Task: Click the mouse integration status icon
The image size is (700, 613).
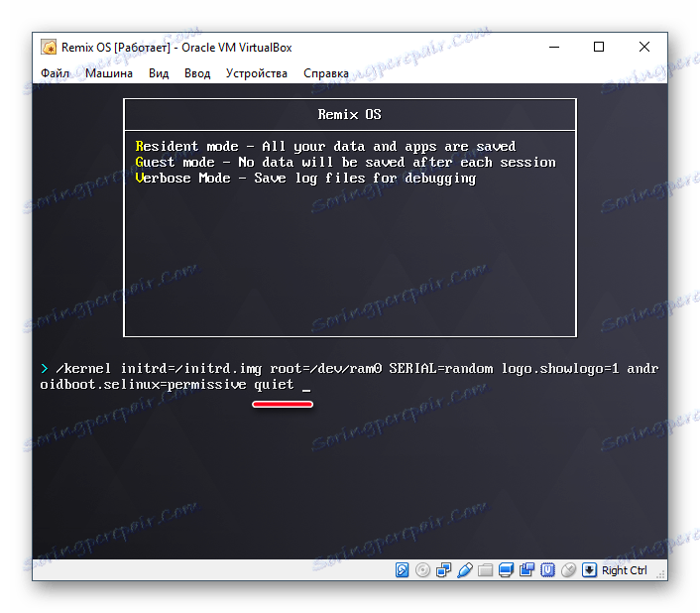Action: point(568,569)
